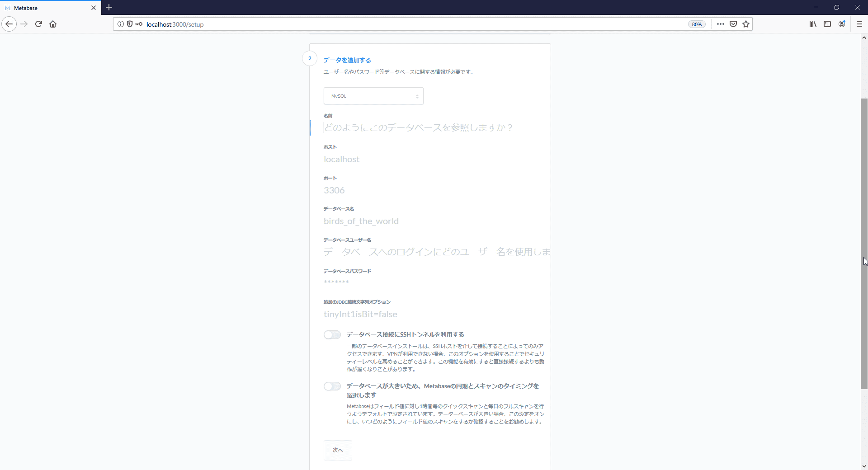
Task: Click the ホスト field showing localhost
Action: click(x=430, y=159)
